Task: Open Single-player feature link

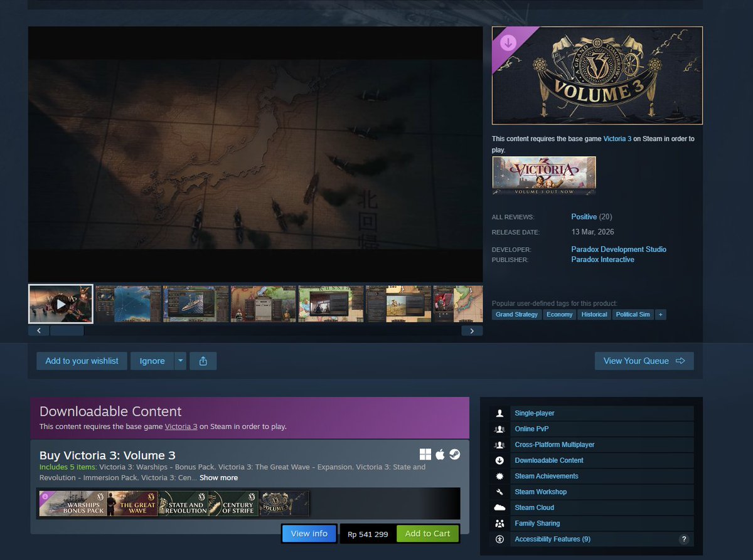Action: pyautogui.click(x=535, y=413)
